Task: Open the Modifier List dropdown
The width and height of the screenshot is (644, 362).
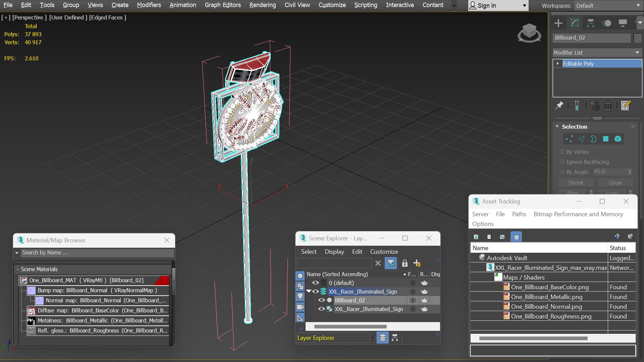Action: click(597, 53)
